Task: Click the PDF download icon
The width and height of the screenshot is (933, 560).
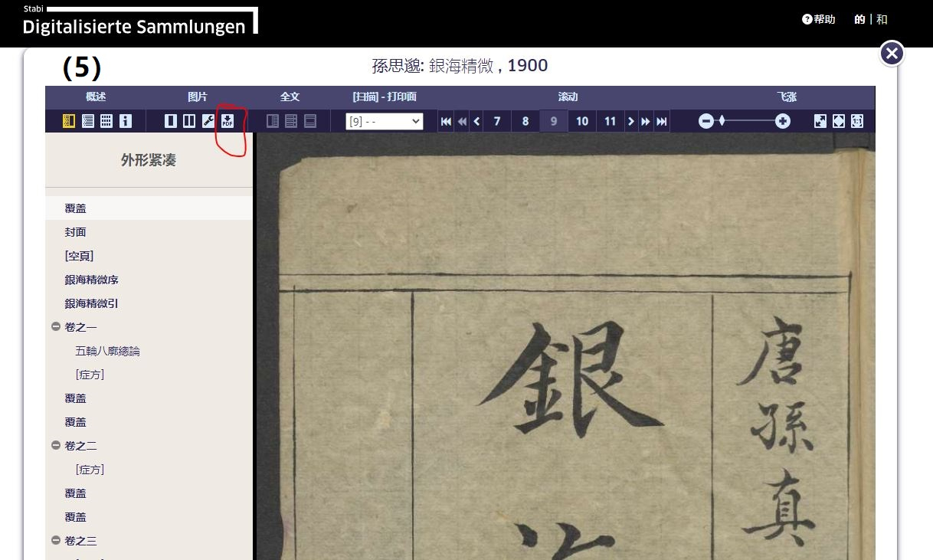Action: pos(228,121)
